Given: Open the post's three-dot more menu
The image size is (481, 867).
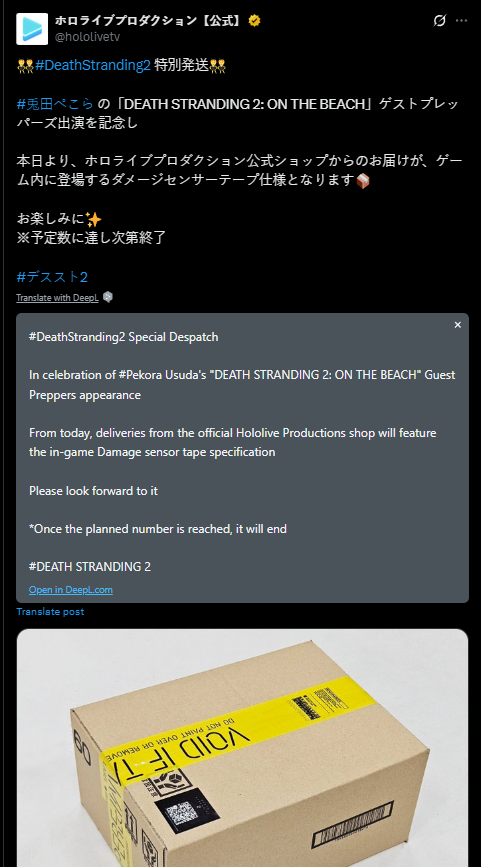Looking at the screenshot, I should point(461,21).
